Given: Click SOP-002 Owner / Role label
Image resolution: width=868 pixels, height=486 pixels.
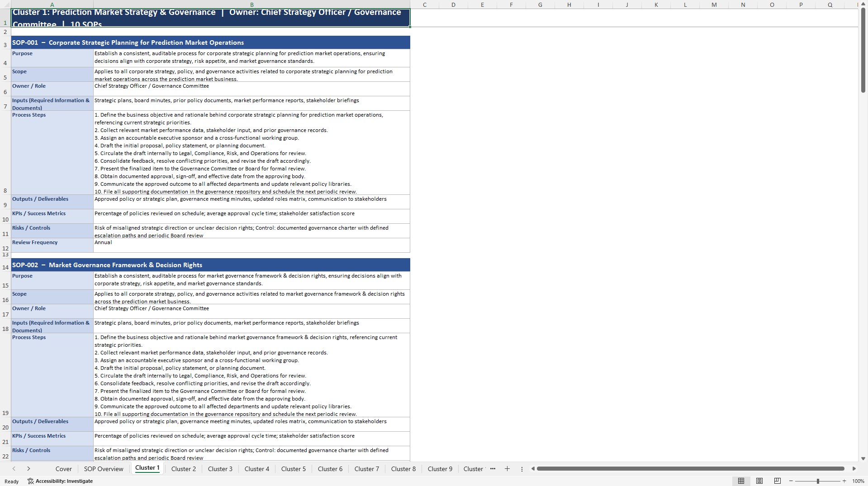Looking at the screenshot, I should (x=52, y=311).
